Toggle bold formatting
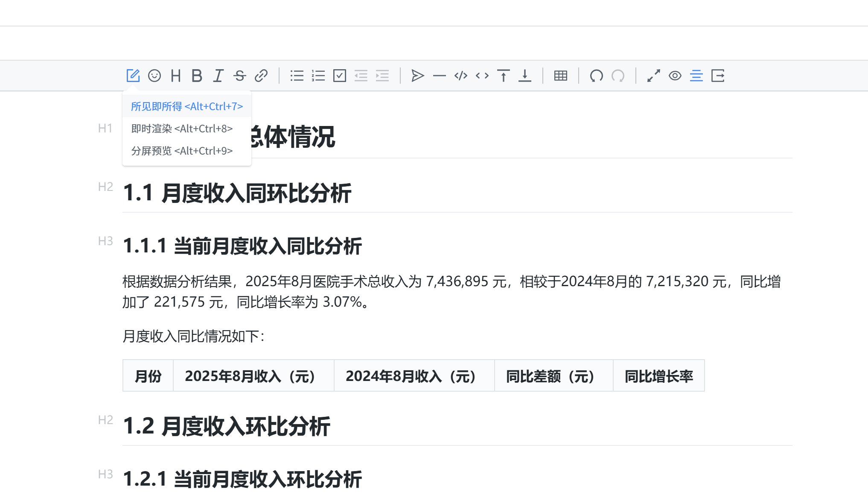Image resolution: width=868 pixels, height=498 pixels. [197, 76]
